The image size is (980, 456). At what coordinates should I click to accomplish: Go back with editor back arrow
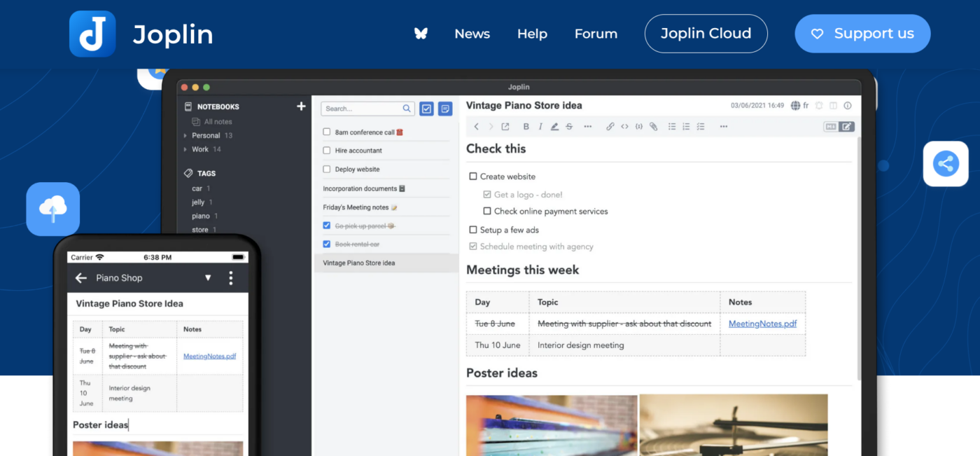click(476, 127)
